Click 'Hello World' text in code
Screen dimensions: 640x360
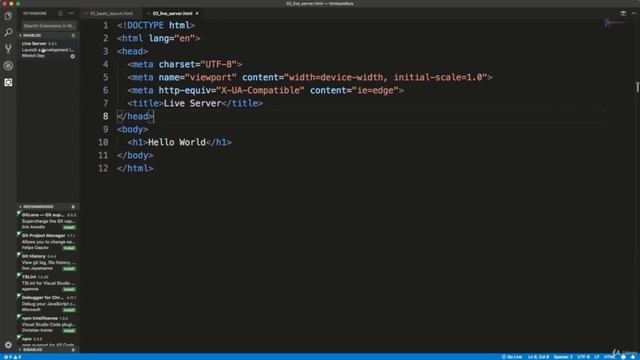pyautogui.click(x=177, y=142)
